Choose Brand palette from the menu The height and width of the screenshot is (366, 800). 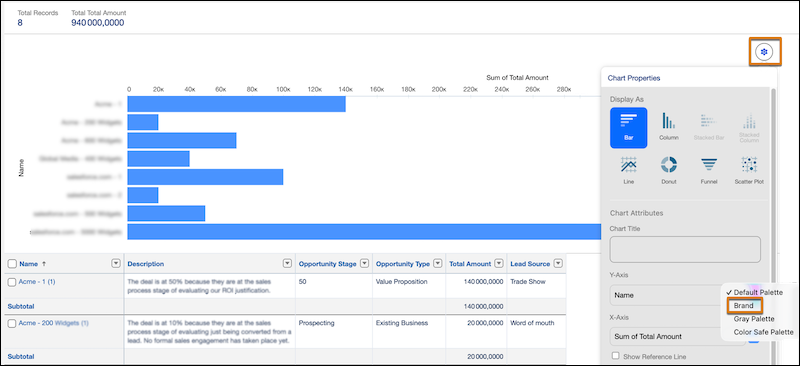coord(744,305)
